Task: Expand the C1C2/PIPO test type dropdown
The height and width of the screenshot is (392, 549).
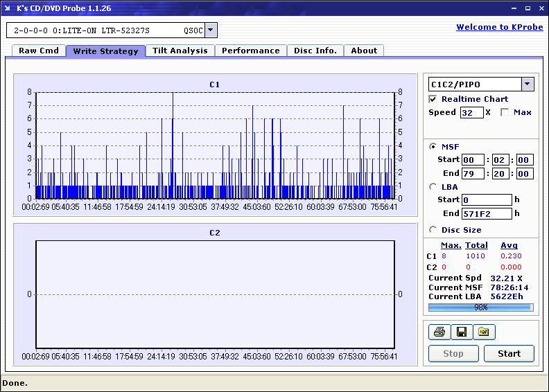Action: pyautogui.click(x=528, y=84)
